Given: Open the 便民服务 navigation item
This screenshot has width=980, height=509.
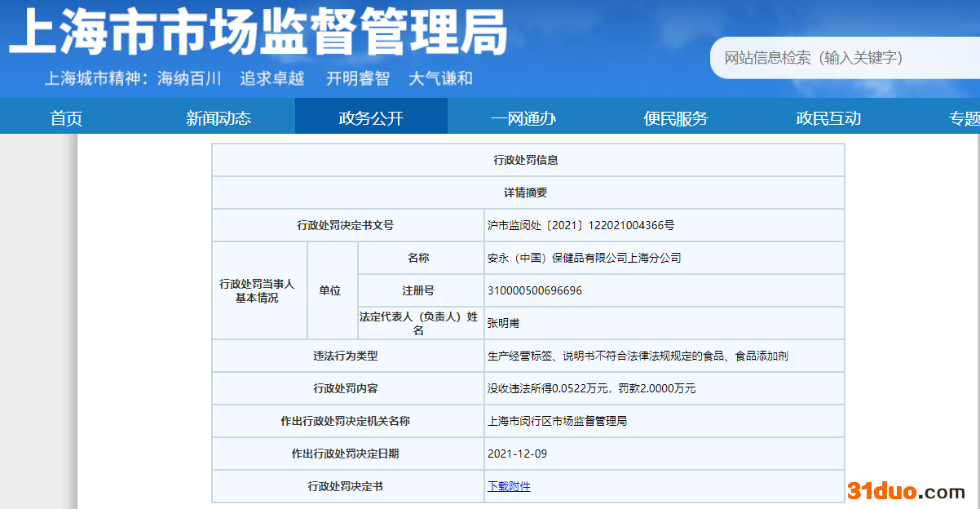Looking at the screenshot, I should click(676, 118).
